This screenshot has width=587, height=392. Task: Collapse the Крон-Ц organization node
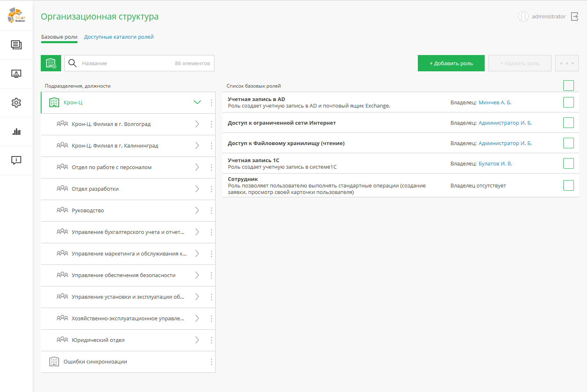click(x=197, y=103)
